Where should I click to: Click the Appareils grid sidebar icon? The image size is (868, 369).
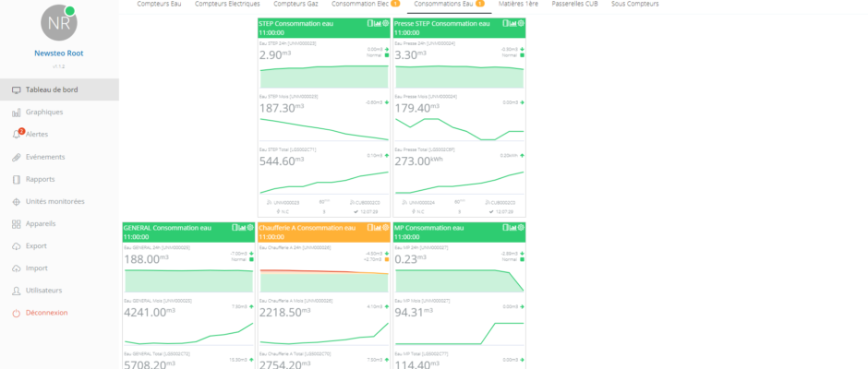tap(16, 224)
